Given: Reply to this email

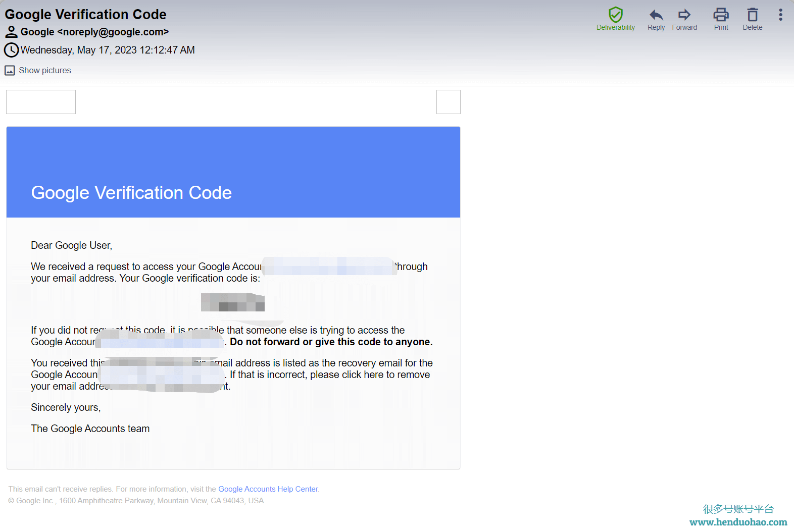Looking at the screenshot, I should click(x=656, y=20).
